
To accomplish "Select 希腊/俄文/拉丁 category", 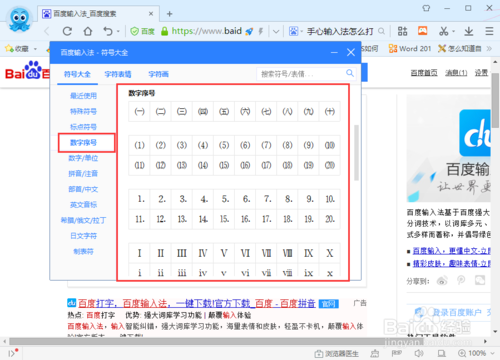I will pos(83,220).
